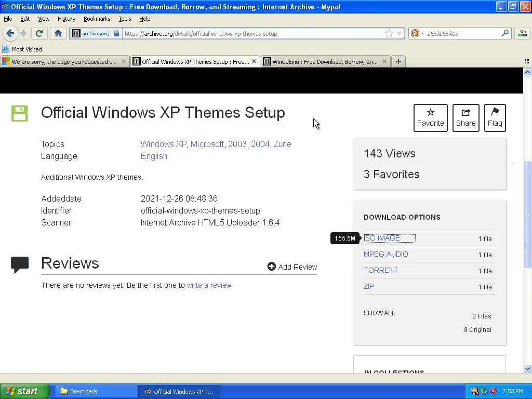Reload the current page
532x399 pixels.
point(39,33)
